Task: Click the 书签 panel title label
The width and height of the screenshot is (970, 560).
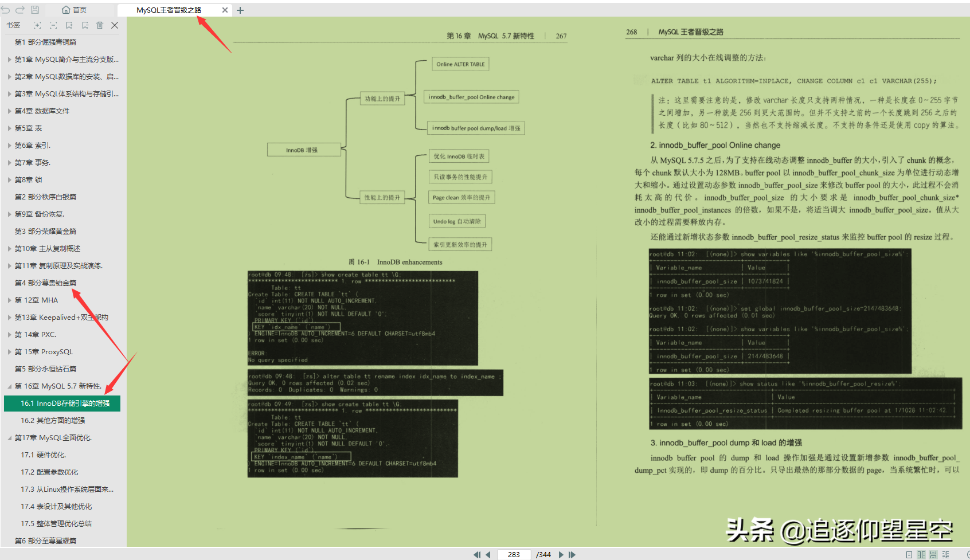Action: coord(13,25)
